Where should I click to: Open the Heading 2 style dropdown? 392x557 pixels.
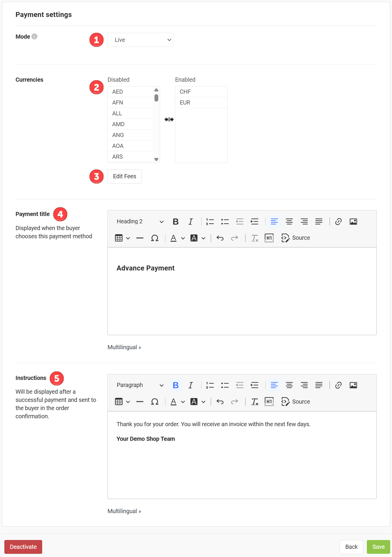point(140,222)
